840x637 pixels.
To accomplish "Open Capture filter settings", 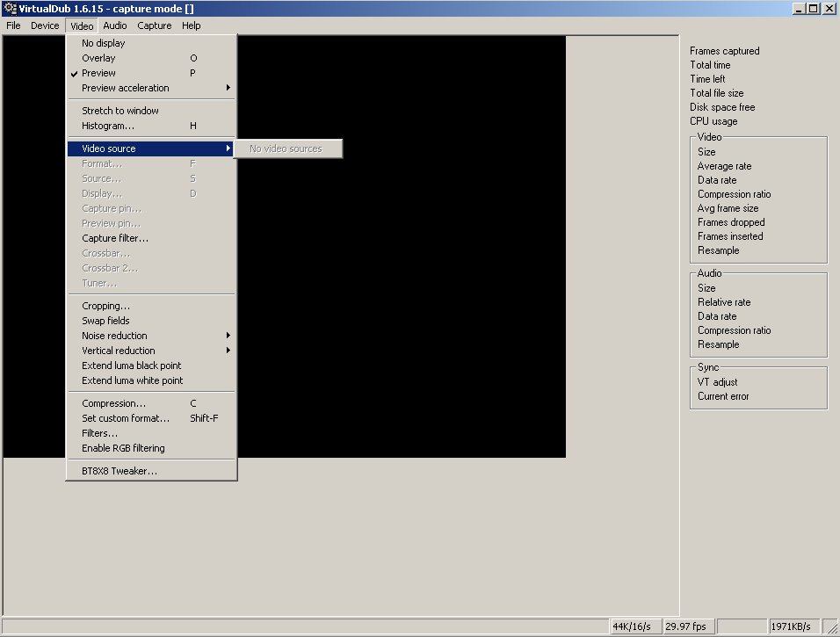I will [152, 238].
